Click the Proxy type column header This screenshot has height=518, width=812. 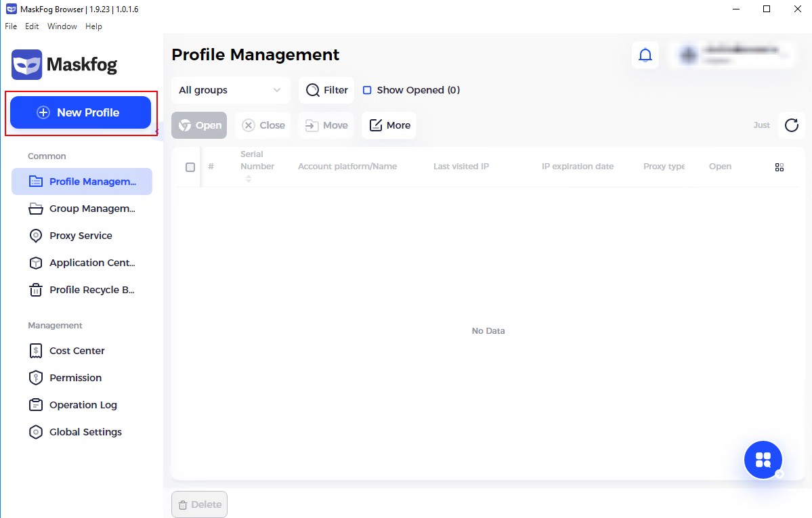(664, 167)
